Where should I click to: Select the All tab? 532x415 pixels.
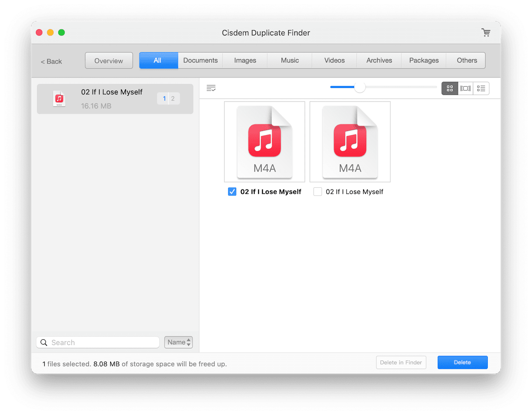[158, 60]
